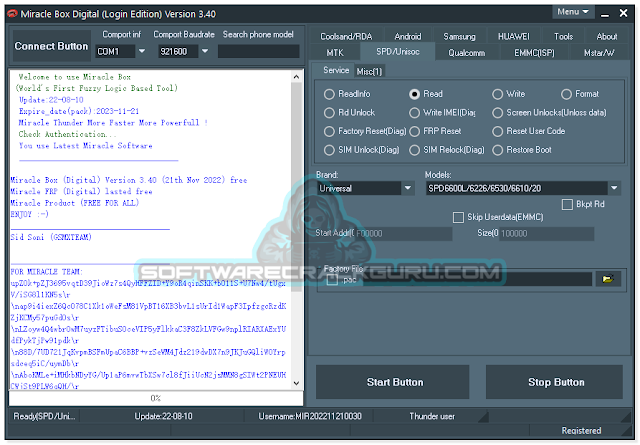Expand the Comport Baudrate 921600 dropdown
The width and height of the screenshot is (640, 445).
pos(205,51)
